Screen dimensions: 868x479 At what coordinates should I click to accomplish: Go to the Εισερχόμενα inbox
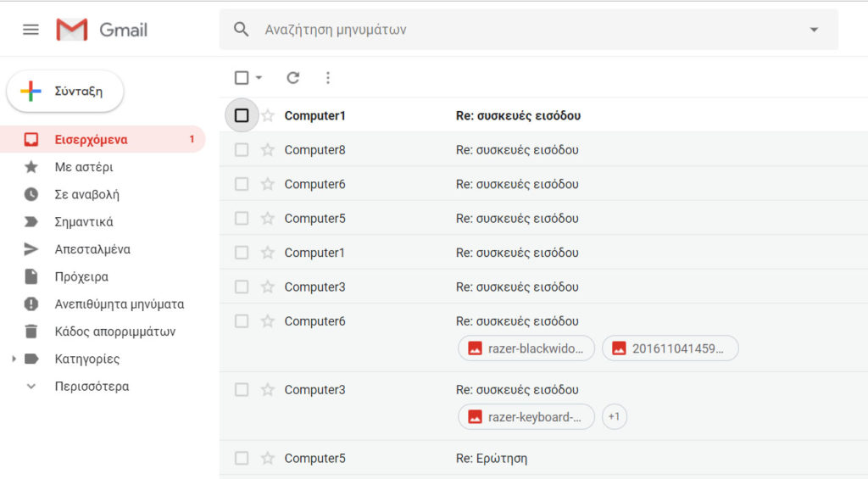pos(91,139)
